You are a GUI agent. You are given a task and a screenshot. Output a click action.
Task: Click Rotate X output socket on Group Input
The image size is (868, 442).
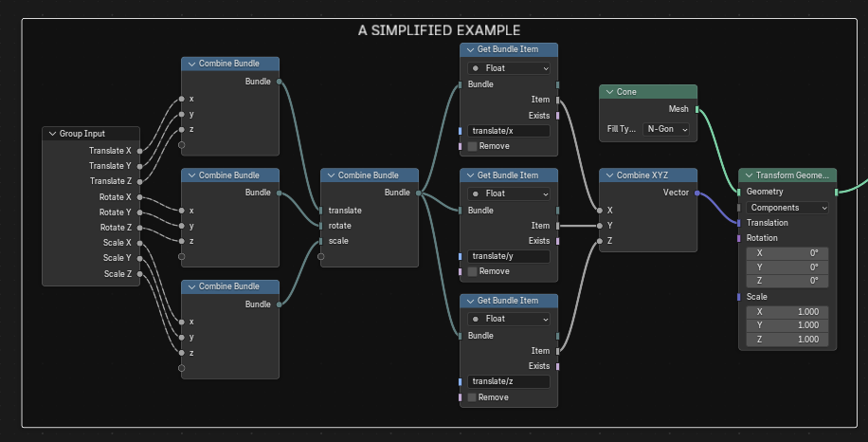pos(140,197)
